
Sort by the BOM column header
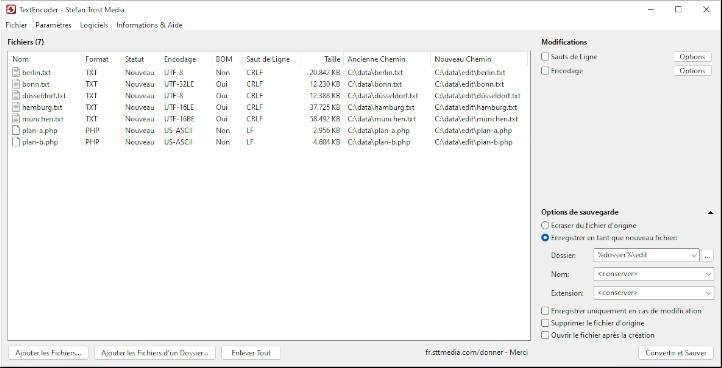click(x=227, y=59)
